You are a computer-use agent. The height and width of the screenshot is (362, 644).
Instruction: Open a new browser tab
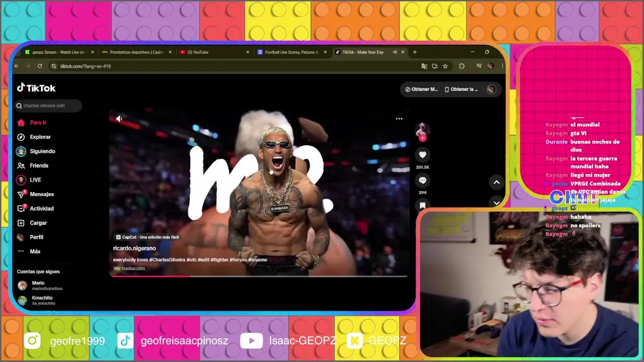pos(415,52)
